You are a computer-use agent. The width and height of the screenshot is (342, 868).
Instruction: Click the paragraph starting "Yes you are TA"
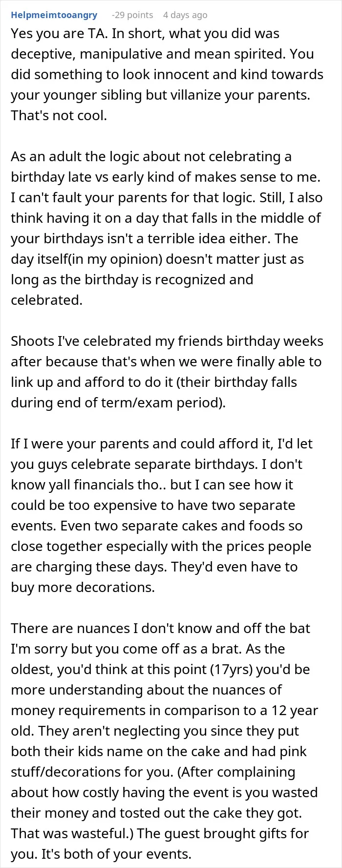[167, 74]
